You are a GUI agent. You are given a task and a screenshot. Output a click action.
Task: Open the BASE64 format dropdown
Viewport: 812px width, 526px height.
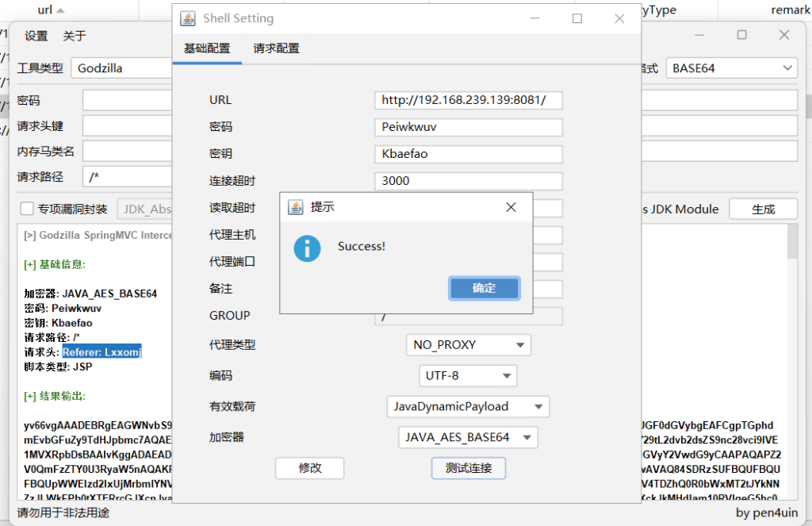(731, 68)
